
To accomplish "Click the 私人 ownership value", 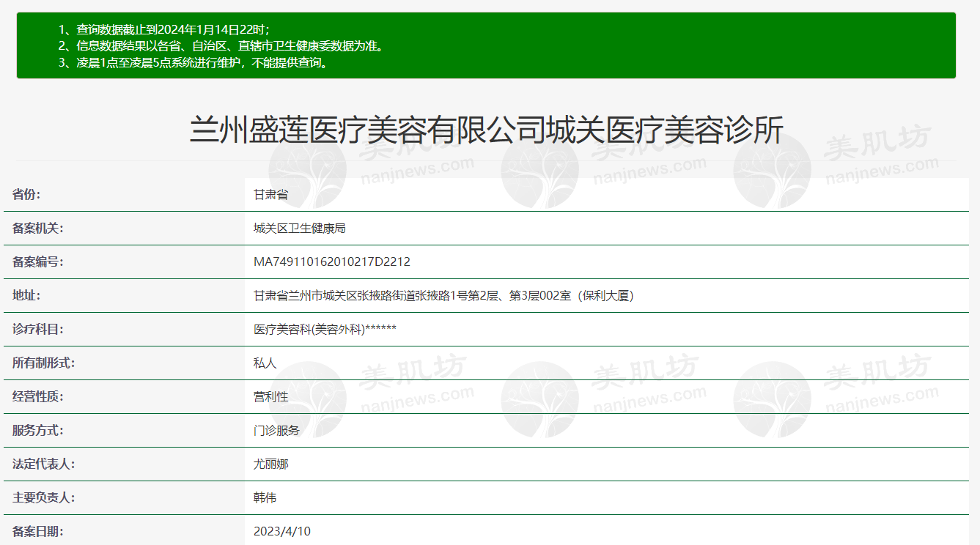I will pos(265,363).
